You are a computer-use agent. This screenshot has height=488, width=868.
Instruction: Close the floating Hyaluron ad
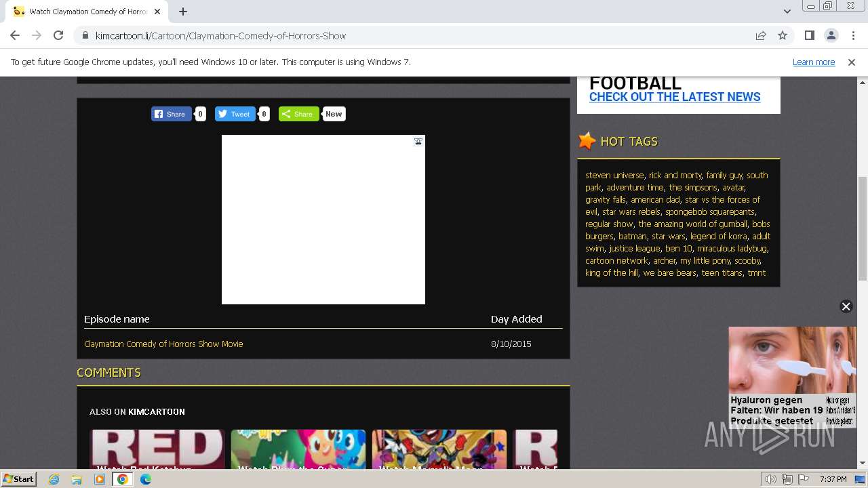tap(846, 306)
